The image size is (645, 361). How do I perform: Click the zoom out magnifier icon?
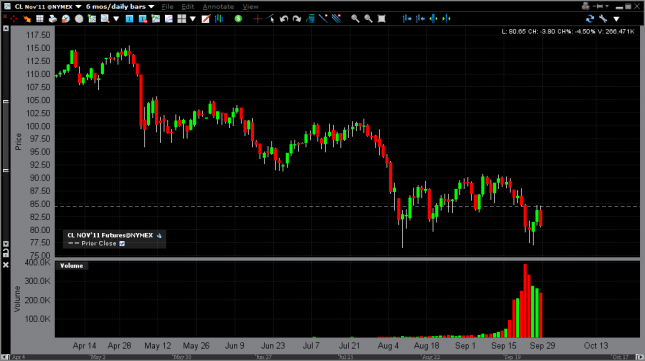click(x=368, y=19)
